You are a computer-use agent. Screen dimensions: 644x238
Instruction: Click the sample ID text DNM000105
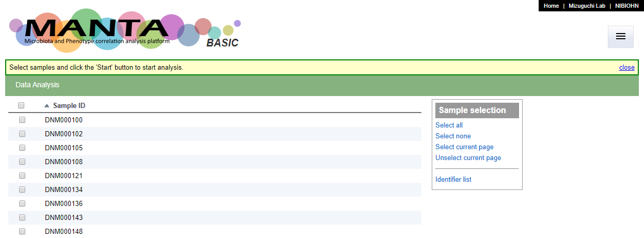click(x=64, y=148)
